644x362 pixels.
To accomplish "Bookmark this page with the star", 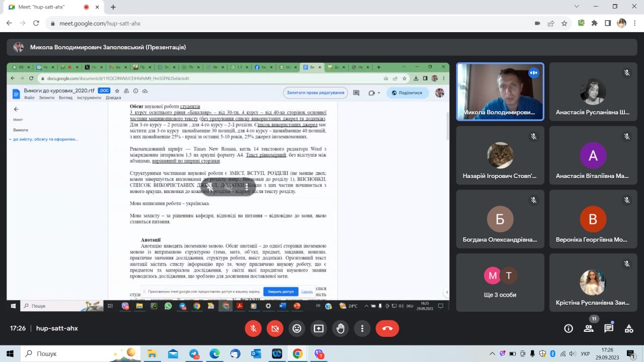I will tap(564, 23).
